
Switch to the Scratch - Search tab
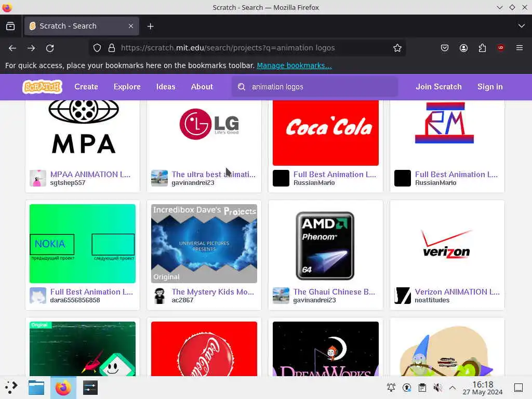[x=82, y=26]
